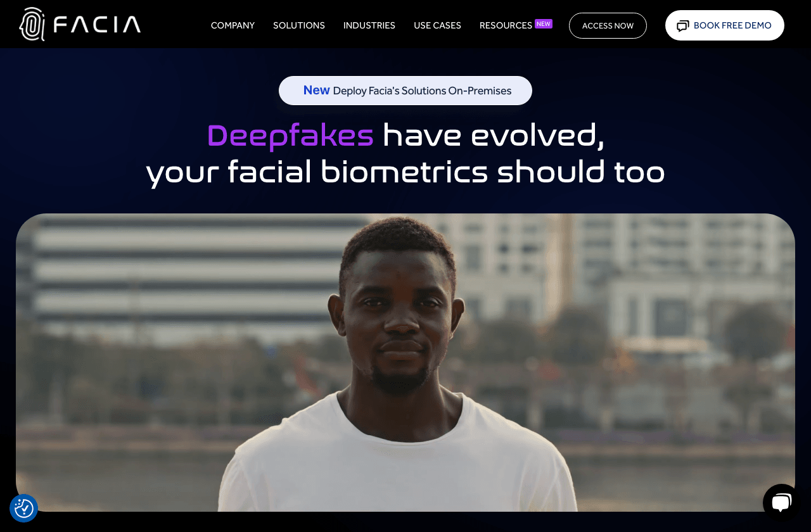Open the INDUSTRIES menu
This screenshot has height=532, width=811.
pos(369,25)
